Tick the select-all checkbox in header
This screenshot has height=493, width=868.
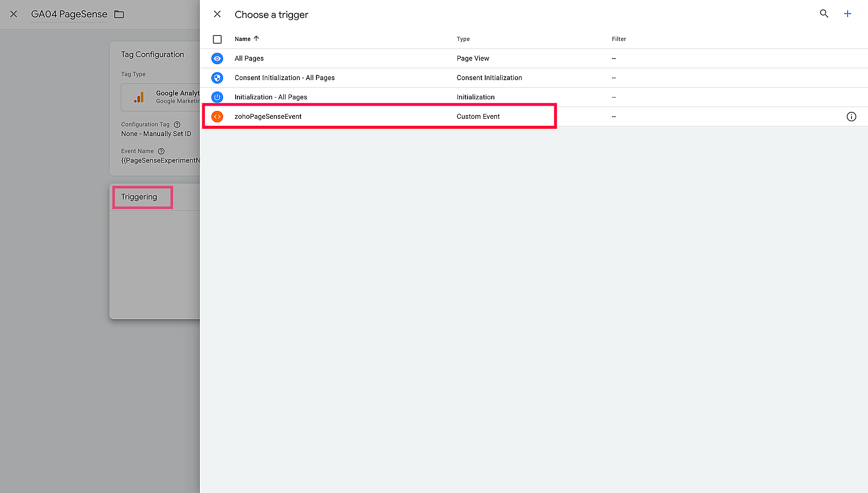tap(217, 39)
